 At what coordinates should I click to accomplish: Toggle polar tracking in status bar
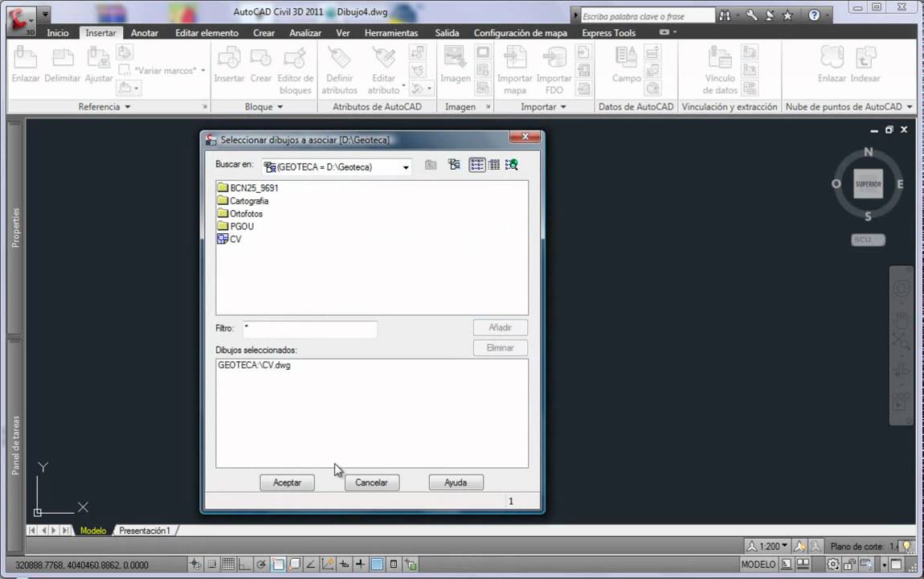pyautogui.click(x=260, y=565)
